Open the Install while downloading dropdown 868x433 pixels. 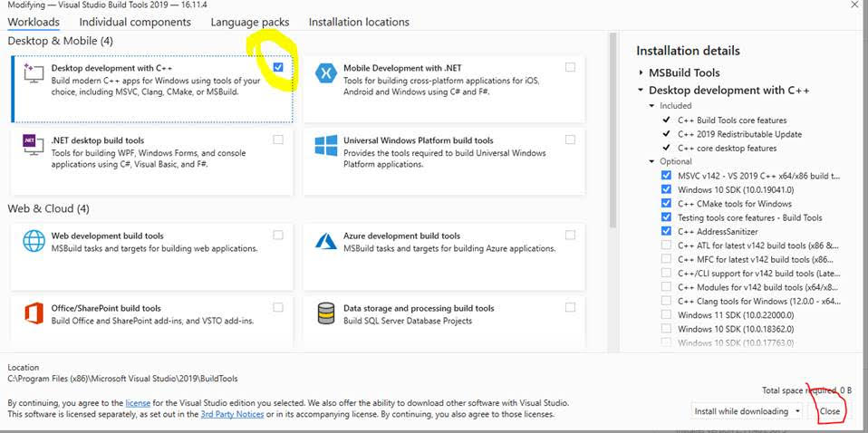(x=747, y=411)
